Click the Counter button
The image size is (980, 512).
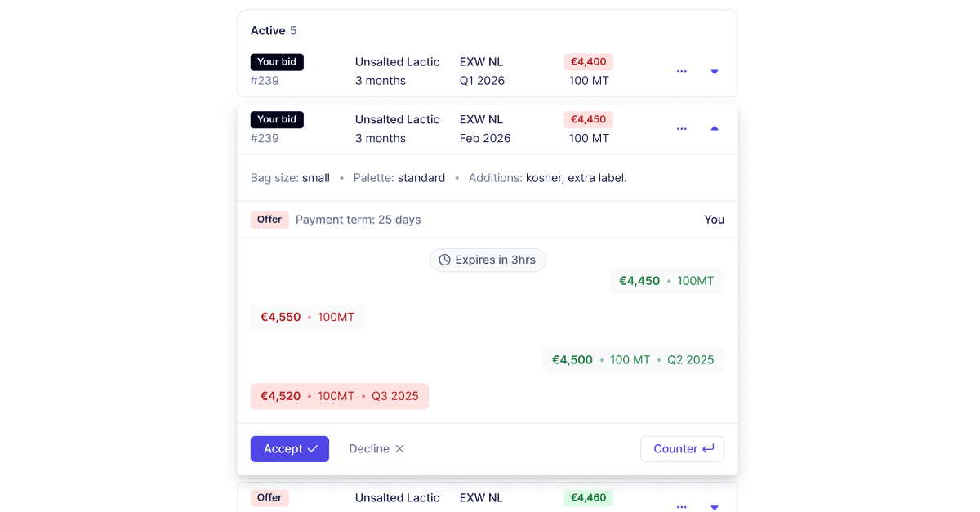[x=683, y=449]
